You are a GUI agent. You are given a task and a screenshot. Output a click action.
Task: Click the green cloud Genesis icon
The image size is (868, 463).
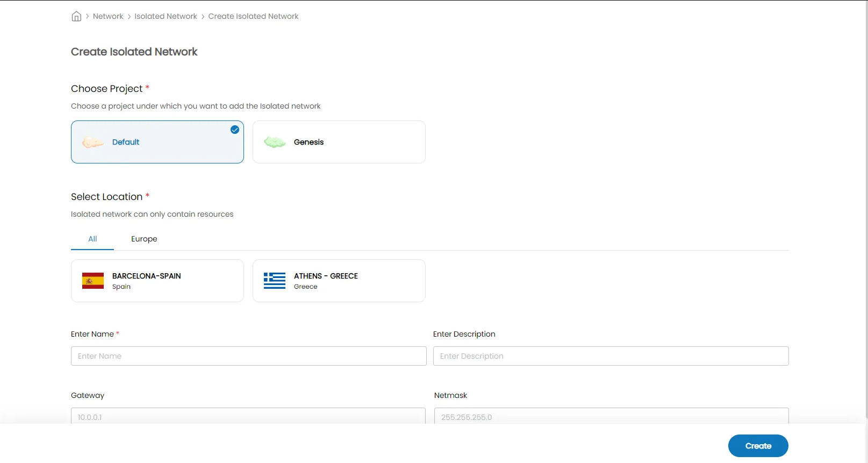point(274,143)
